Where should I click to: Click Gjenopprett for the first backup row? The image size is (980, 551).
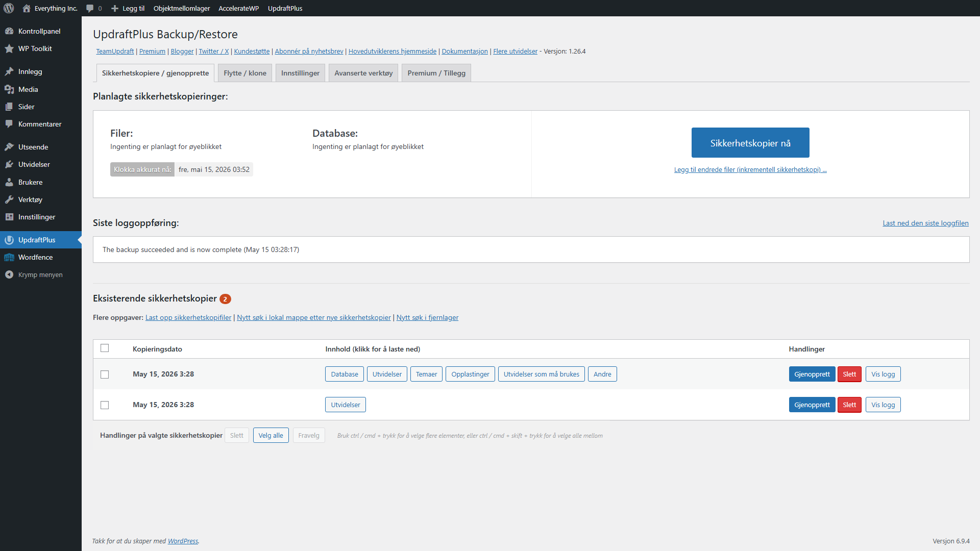[x=812, y=374]
